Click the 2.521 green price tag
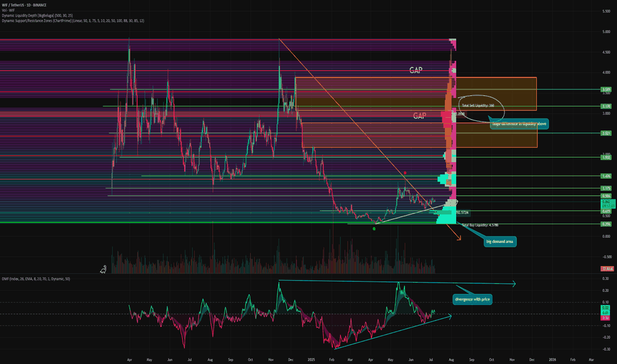 (606, 134)
